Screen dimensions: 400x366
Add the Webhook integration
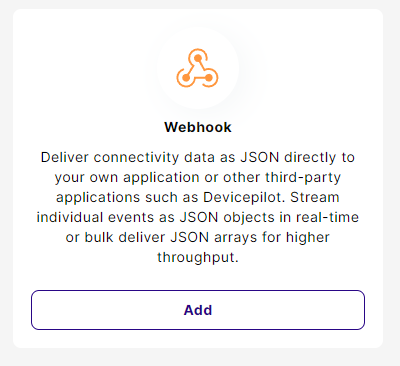pyautogui.click(x=198, y=310)
